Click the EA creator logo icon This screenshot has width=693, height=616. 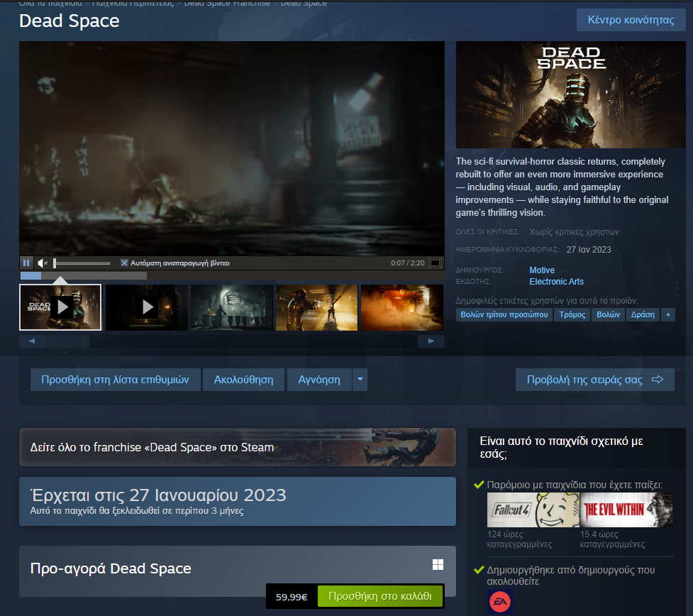click(500, 602)
